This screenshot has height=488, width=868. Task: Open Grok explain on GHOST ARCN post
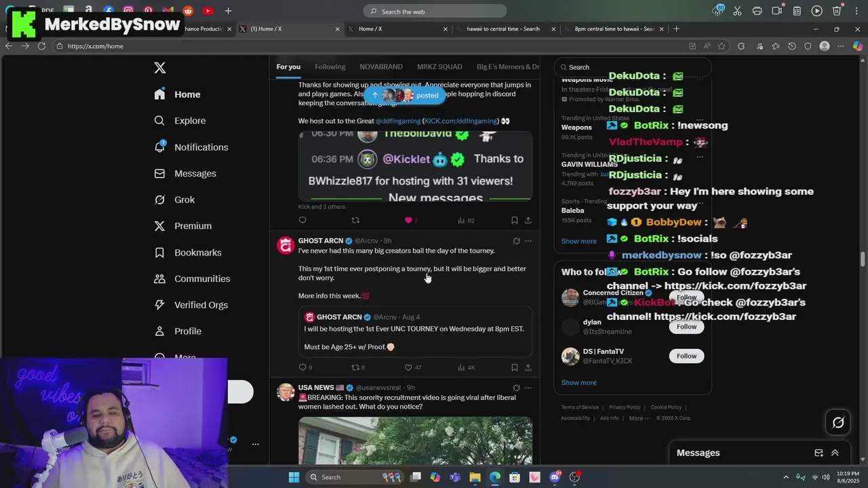point(516,241)
